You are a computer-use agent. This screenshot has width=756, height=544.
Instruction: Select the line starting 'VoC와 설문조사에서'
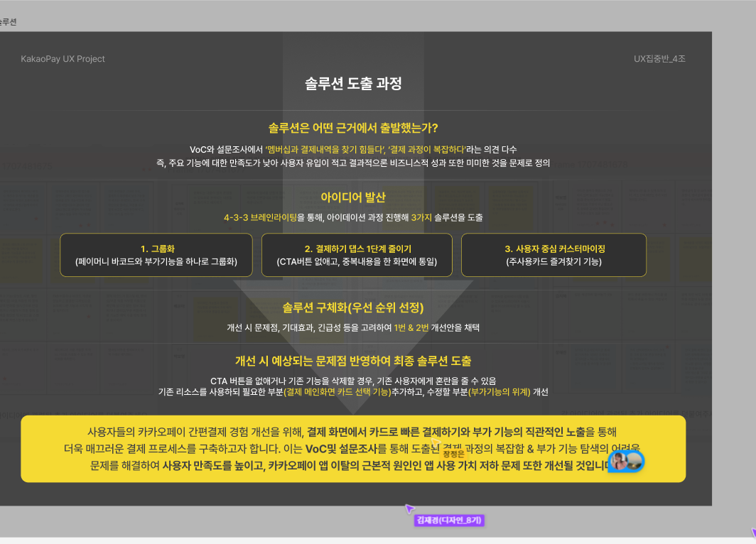(353, 149)
